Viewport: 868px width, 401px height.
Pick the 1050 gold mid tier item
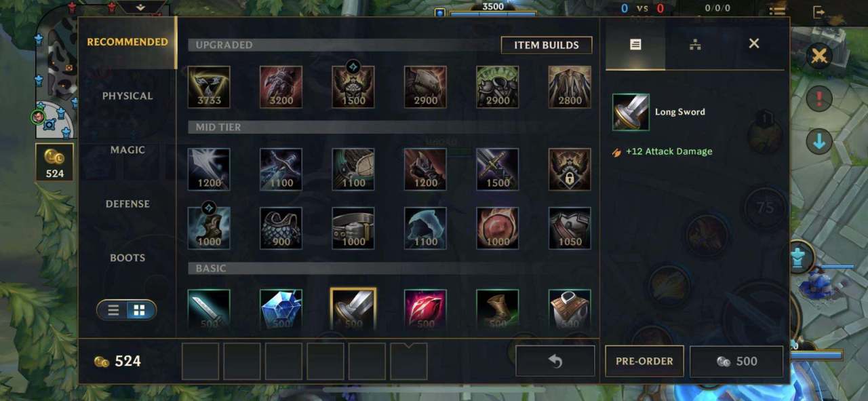point(570,228)
